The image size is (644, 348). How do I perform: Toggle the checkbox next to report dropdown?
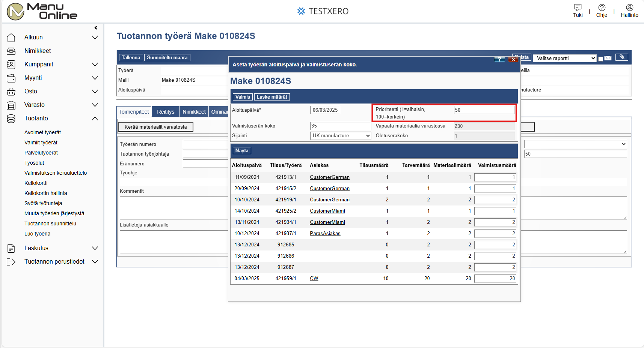pos(600,59)
